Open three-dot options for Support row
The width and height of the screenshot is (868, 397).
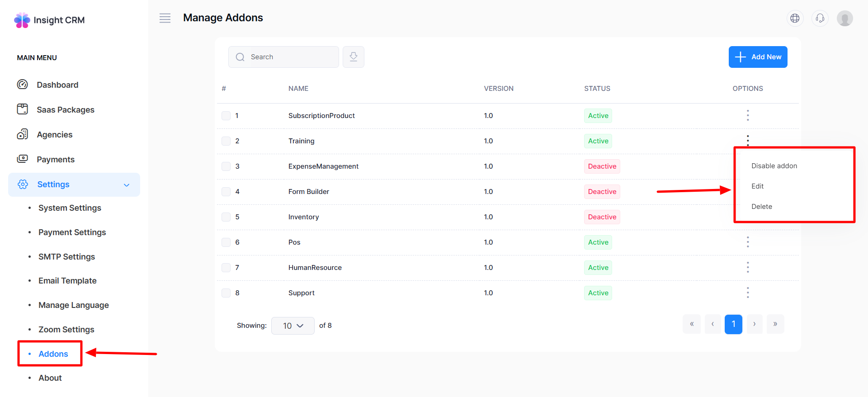pyautogui.click(x=748, y=293)
